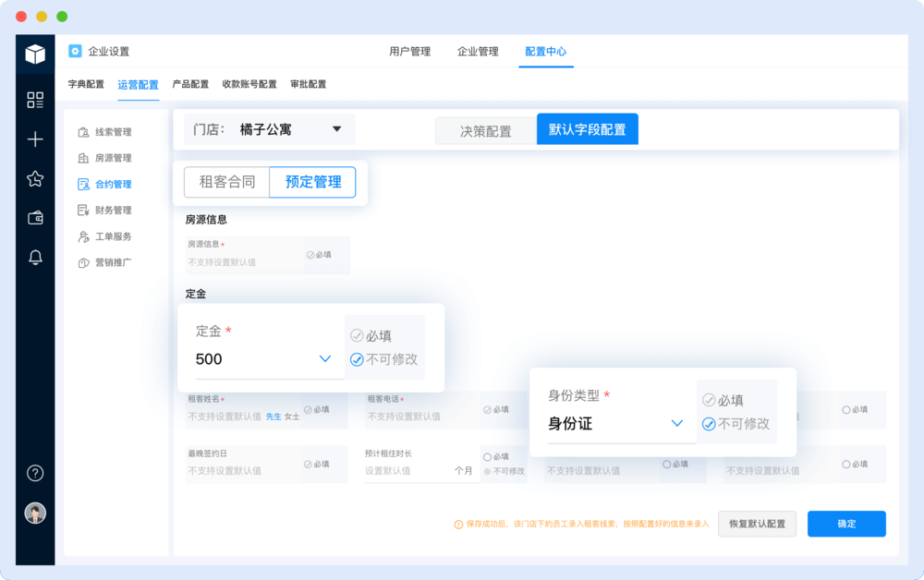The width and height of the screenshot is (924, 580).
Task: Click the help question mark icon
Action: pos(35,473)
